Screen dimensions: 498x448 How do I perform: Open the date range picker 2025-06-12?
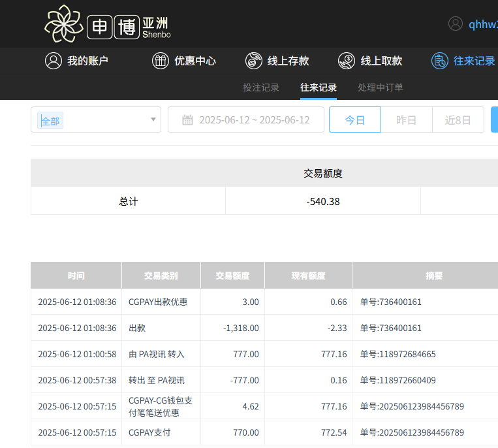click(254, 120)
